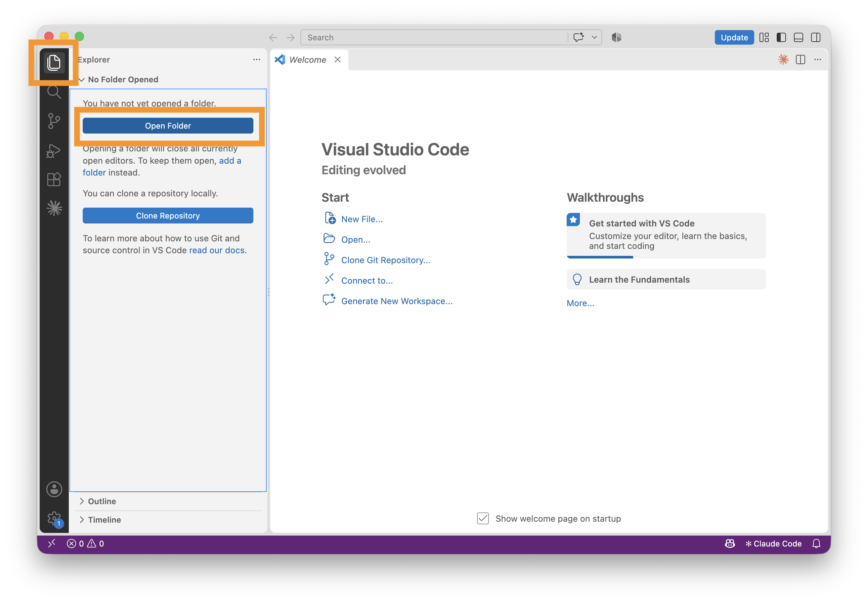The width and height of the screenshot is (868, 603).
Task: Open the notifications bell
Action: [x=816, y=543]
